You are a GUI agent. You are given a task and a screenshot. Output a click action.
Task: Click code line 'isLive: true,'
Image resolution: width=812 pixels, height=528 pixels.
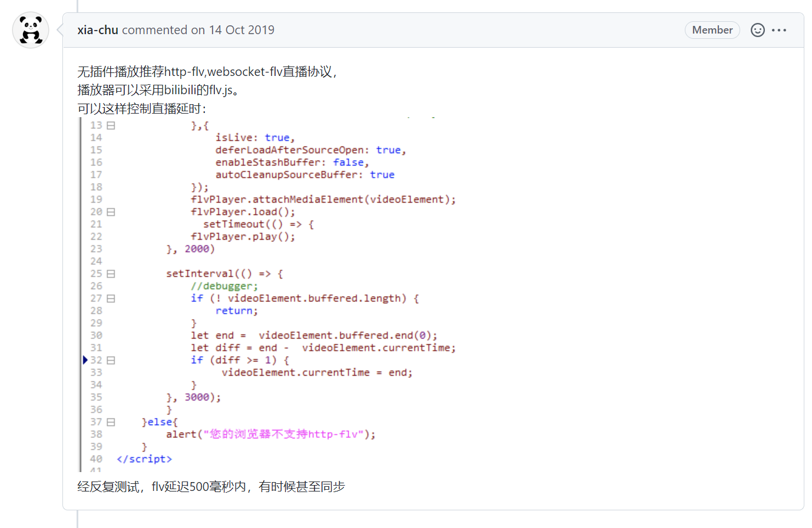pos(255,138)
